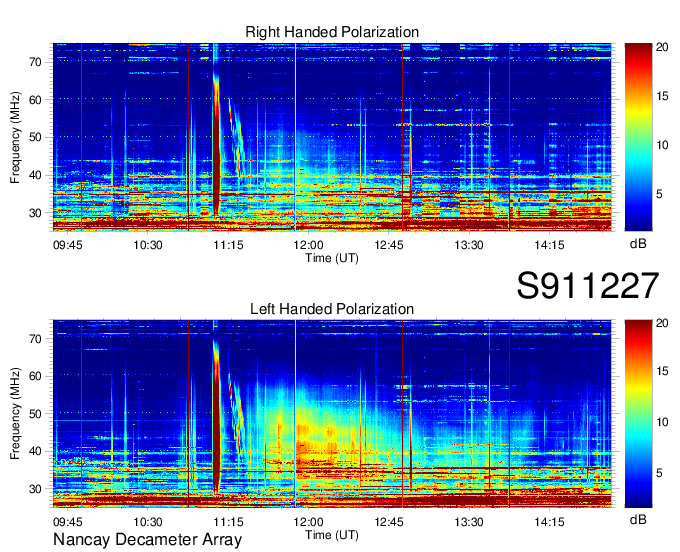
Task: Click the 10 tick on Right Handed color bar
Action: coord(662,145)
